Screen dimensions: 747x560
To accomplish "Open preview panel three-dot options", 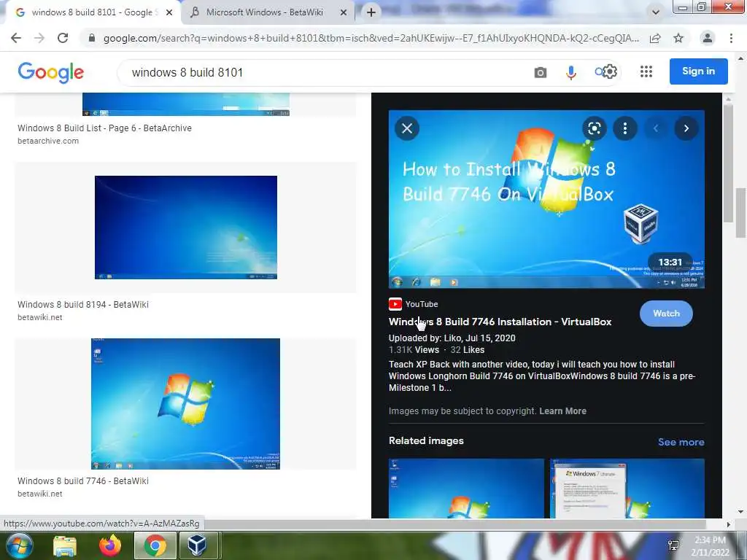I will tap(624, 128).
